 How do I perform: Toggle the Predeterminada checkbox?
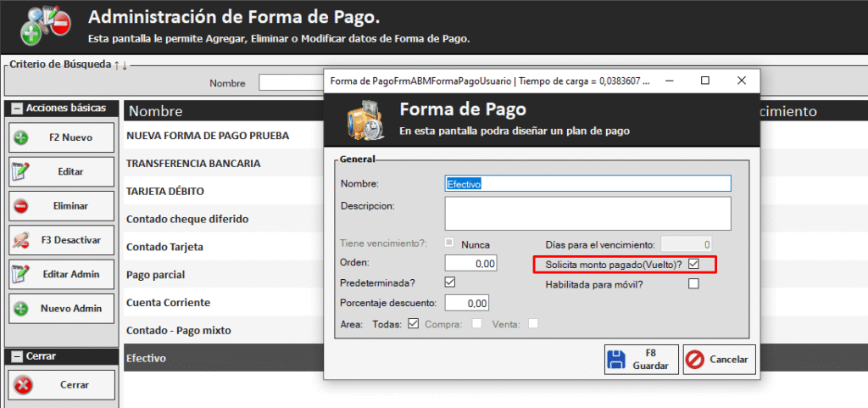point(450,282)
